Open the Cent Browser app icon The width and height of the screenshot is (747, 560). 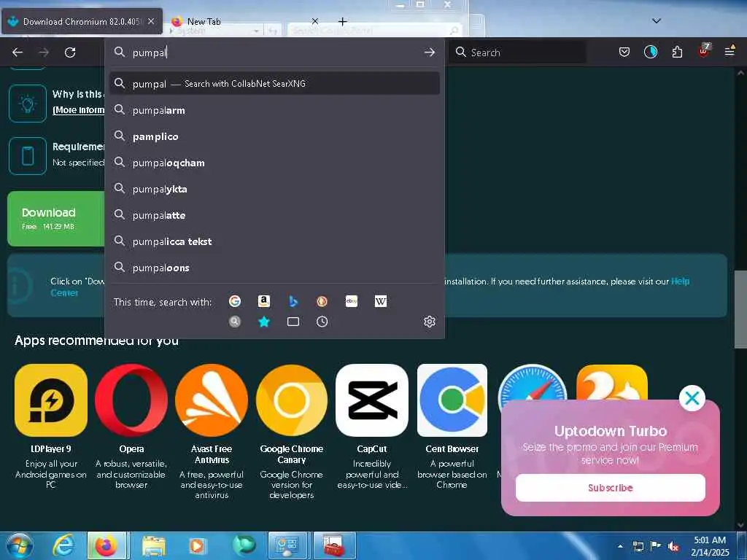click(x=452, y=400)
